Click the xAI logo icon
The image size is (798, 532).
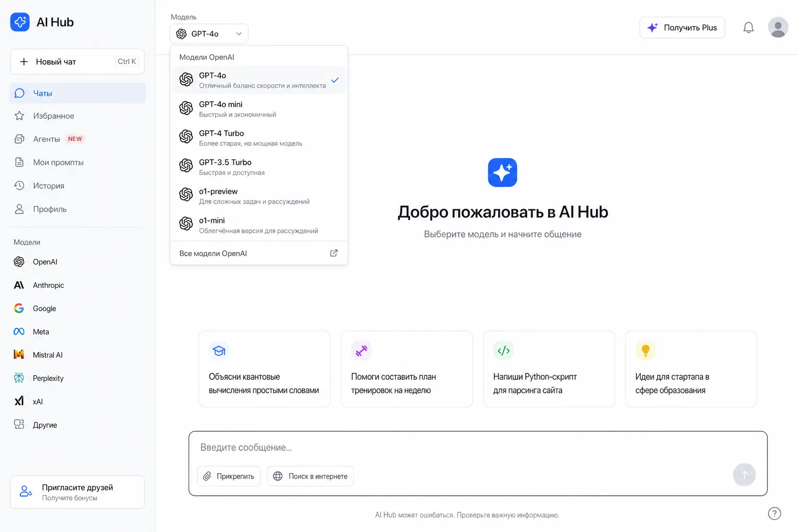tap(19, 402)
